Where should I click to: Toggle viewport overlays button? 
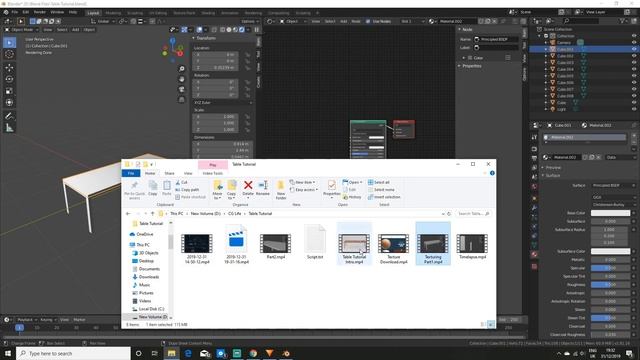click(200, 30)
